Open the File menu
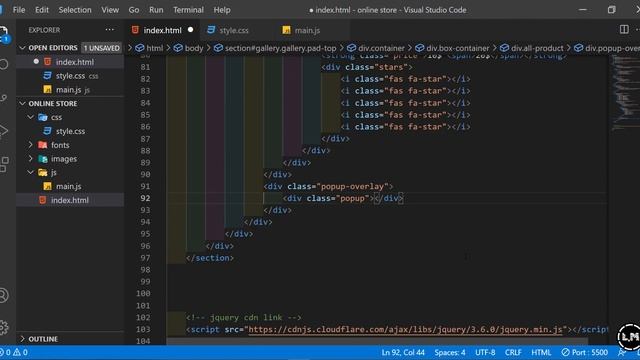This screenshot has height=360, width=640. coord(19,10)
